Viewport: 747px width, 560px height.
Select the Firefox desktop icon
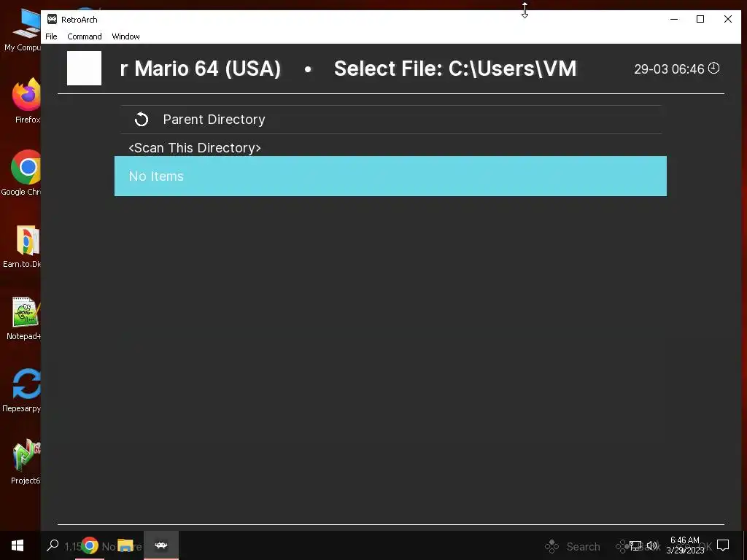[27, 101]
